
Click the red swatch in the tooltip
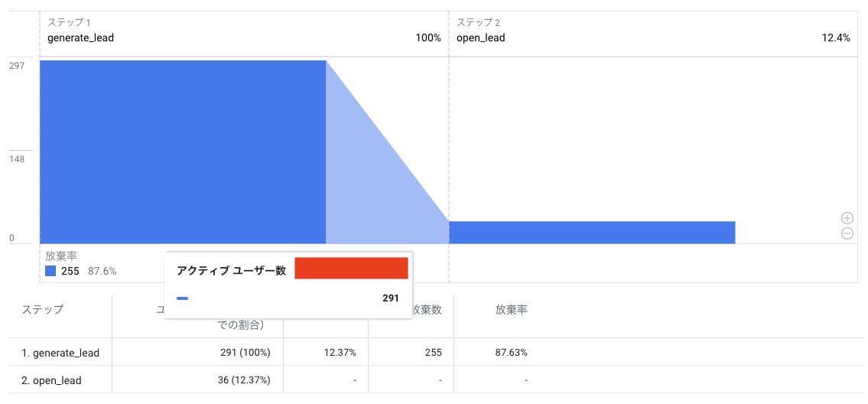[x=351, y=269]
